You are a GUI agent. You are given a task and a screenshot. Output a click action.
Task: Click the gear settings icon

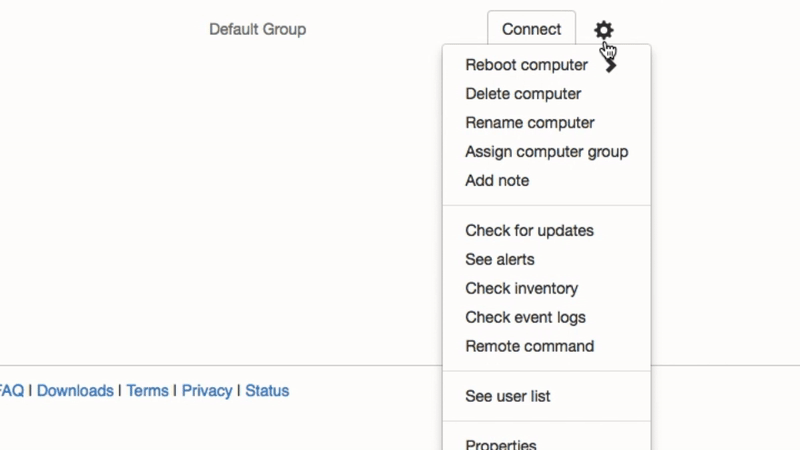coord(604,30)
